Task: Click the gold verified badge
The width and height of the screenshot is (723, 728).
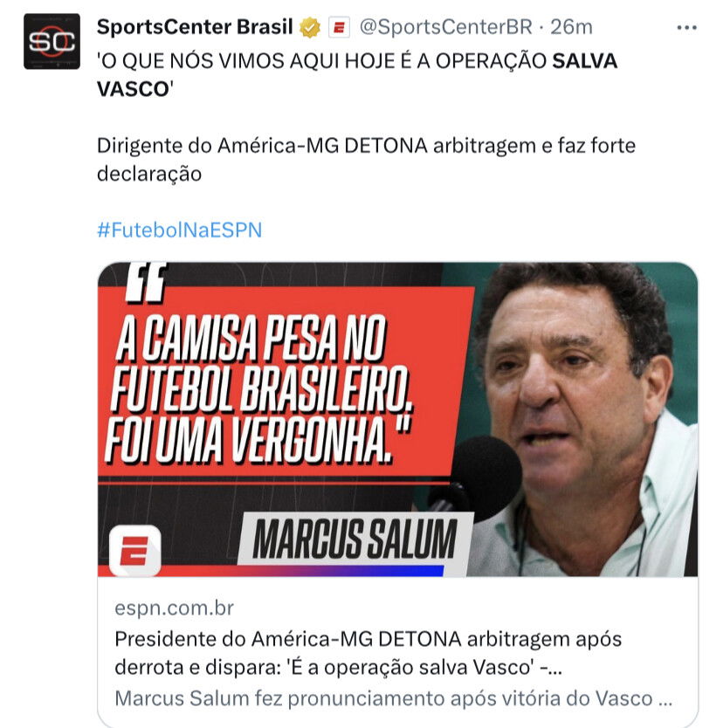Action: click(310, 27)
